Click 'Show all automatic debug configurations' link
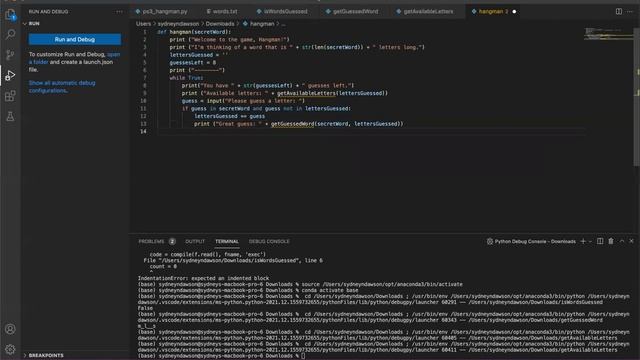 [62, 87]
